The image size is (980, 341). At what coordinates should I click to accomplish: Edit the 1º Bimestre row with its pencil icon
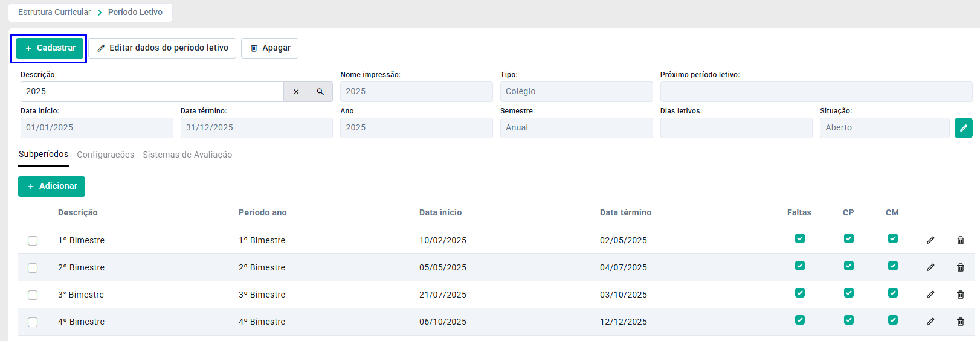coord(930,240)
